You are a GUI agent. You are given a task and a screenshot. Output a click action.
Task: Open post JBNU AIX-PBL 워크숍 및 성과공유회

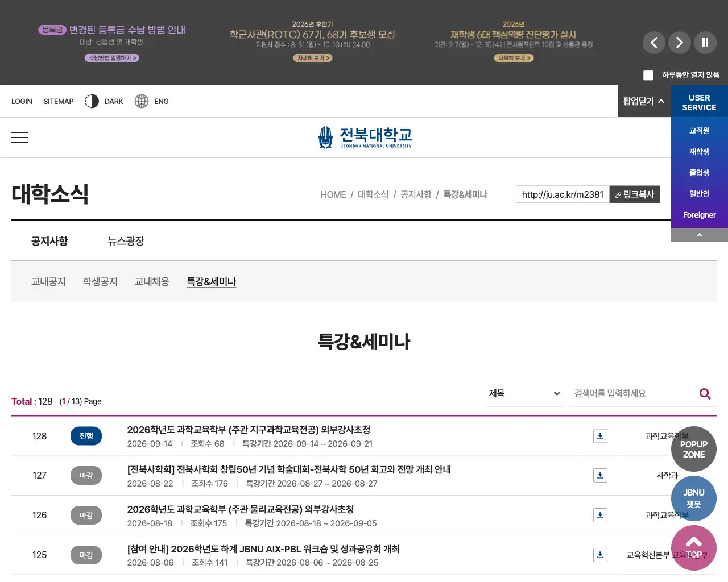[263, 549]
